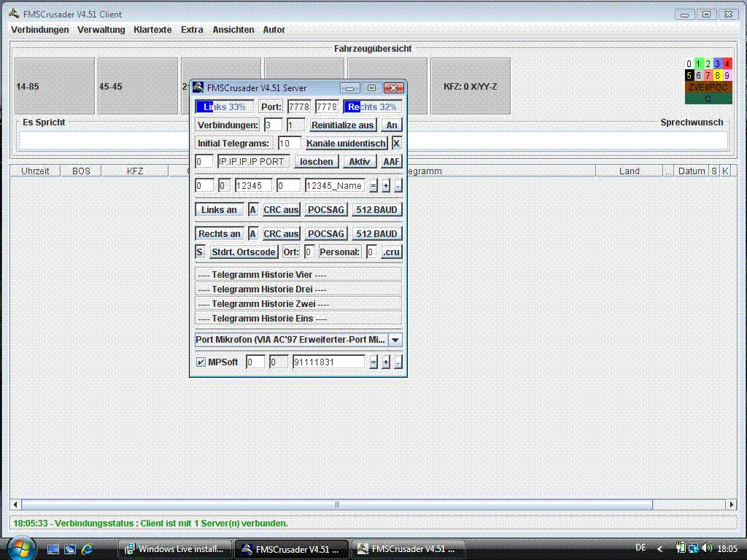Click the Show Desktop quick launch icon

pos(53,549)
